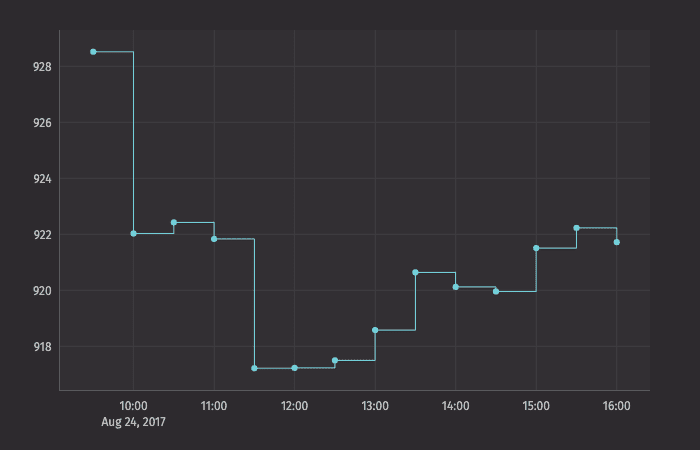The height and width of the screenshot is (450, 700).
Task: Select the data point at 14:00
Action: [456, 287]
